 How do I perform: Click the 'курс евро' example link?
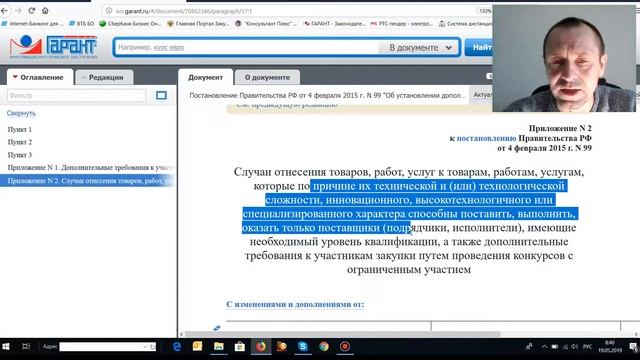pyautogui.click(x=169, y=47)
